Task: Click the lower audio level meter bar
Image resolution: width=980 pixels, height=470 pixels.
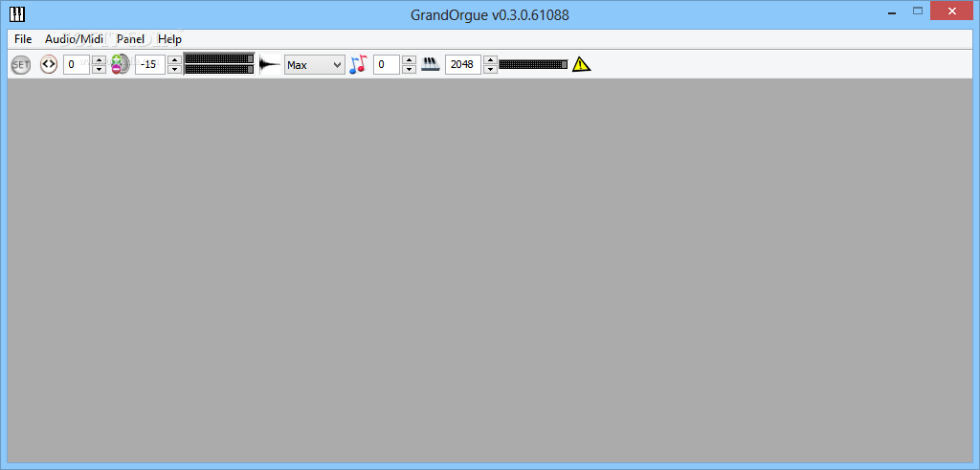Action: (219, 69)
